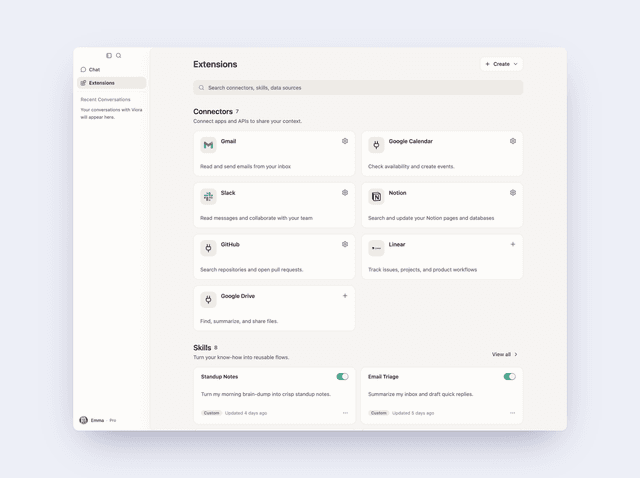Open Email Triage more options menu
The image size is (640, 478).
[512, 413]
